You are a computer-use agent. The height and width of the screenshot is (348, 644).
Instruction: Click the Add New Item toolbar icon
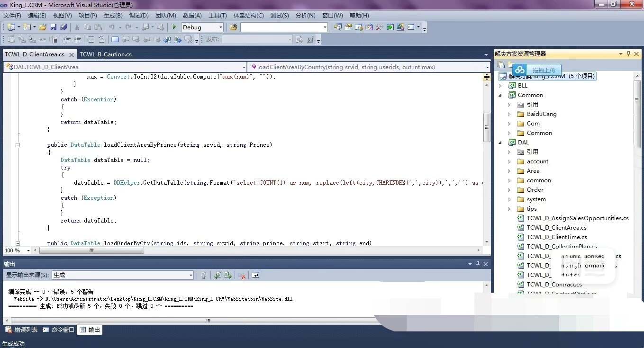coord(27,27)
